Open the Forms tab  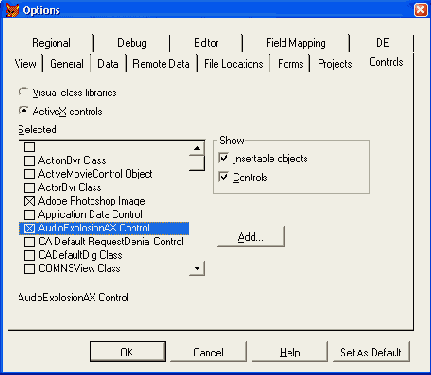pyautogui.click(x=291, y=64)
